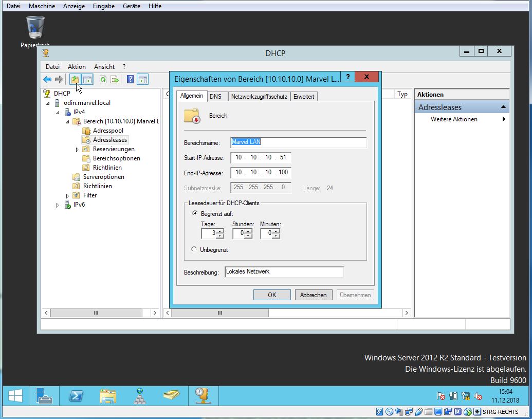Open the VirtualBox Geräte menu
The height and width of the screenshot is (419, 532).
pos(131,6)
